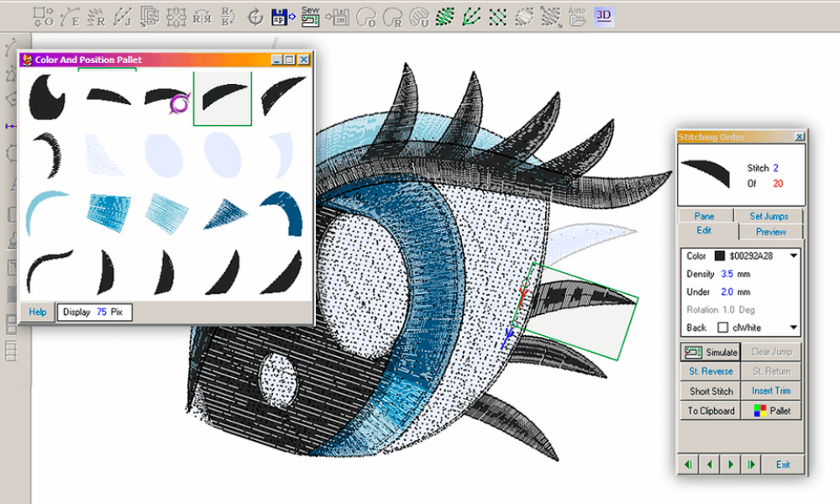Click the Display 75 Pix field
Image resolution: width=840 pixels, height=504 pixels.
pyautogui.click(x=94, y=312)
